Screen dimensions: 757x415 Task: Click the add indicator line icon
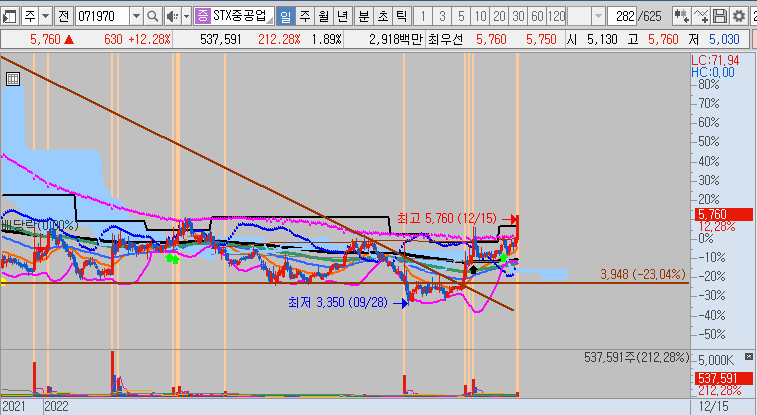click(701, 16)
